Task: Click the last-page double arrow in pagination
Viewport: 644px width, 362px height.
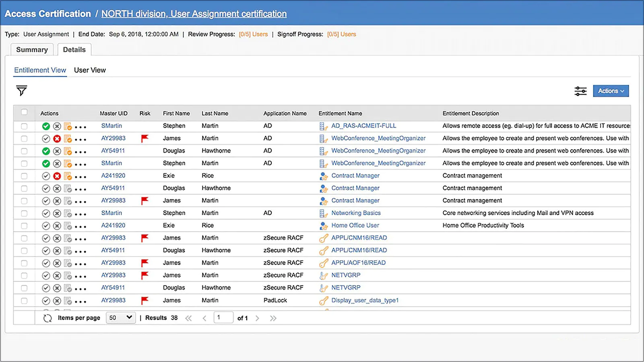Action: 273,318
